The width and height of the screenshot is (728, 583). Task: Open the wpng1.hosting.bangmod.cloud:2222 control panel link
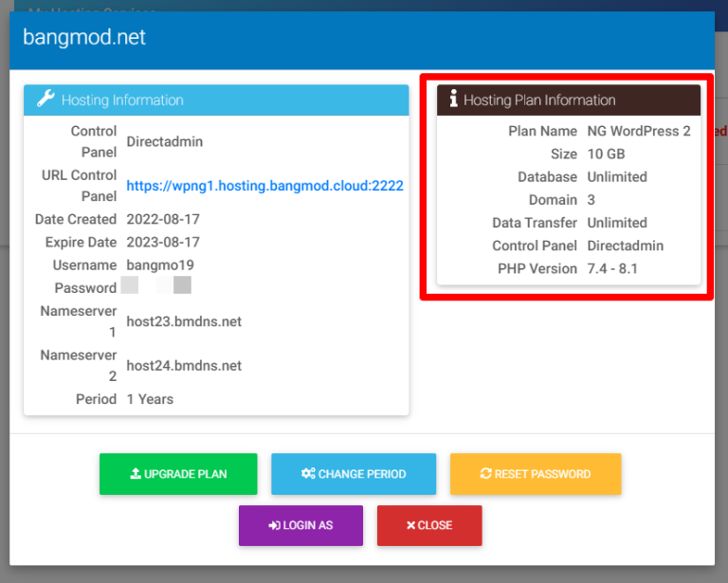[x=264, y=186]
